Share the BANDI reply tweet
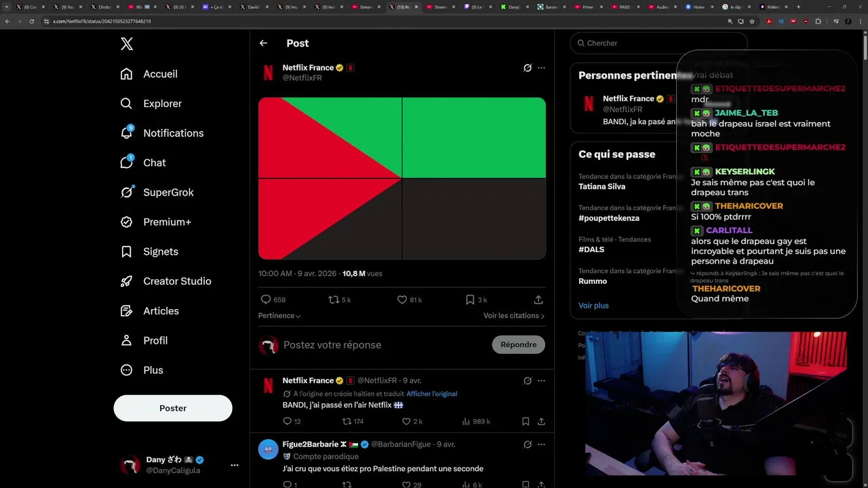 (x=541, y=422)
